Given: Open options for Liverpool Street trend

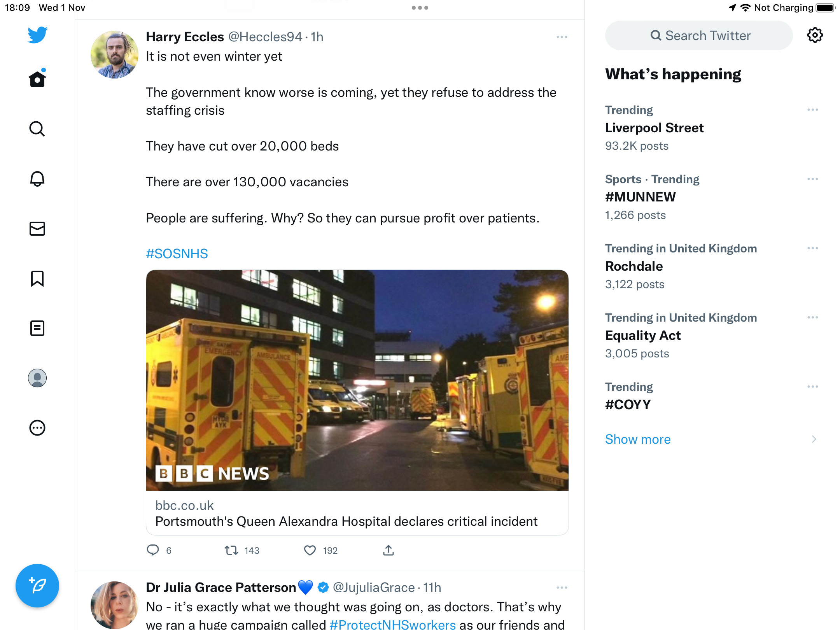Looking at the screenshot, I should pos(813,110).
